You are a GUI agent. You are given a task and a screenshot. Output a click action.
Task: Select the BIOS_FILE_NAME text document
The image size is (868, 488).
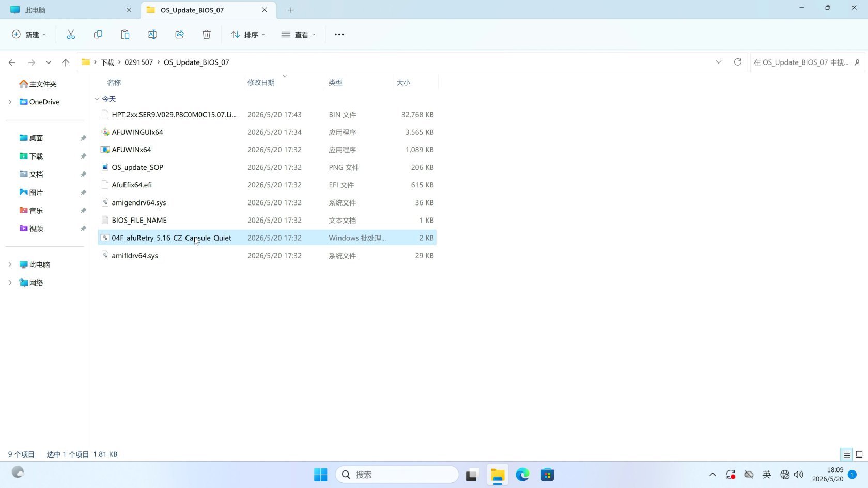coord(267,220)
